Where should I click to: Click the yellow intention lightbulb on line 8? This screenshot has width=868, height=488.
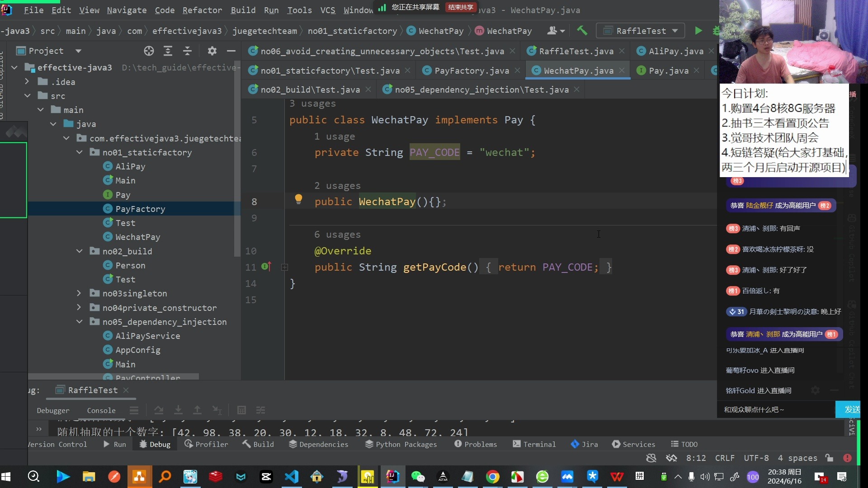[x=298, y=199]
